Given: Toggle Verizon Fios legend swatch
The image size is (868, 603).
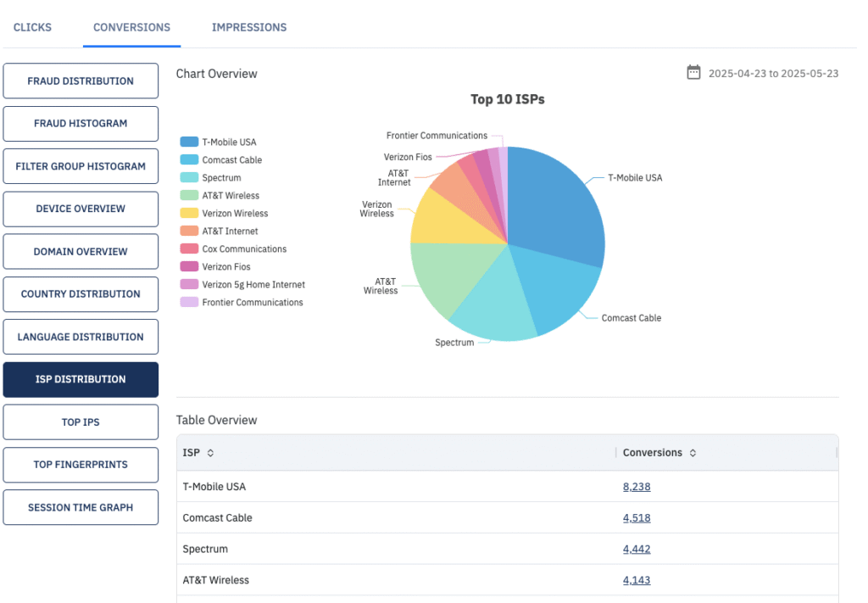Looking at the screenshot, I should coord(189,266).
